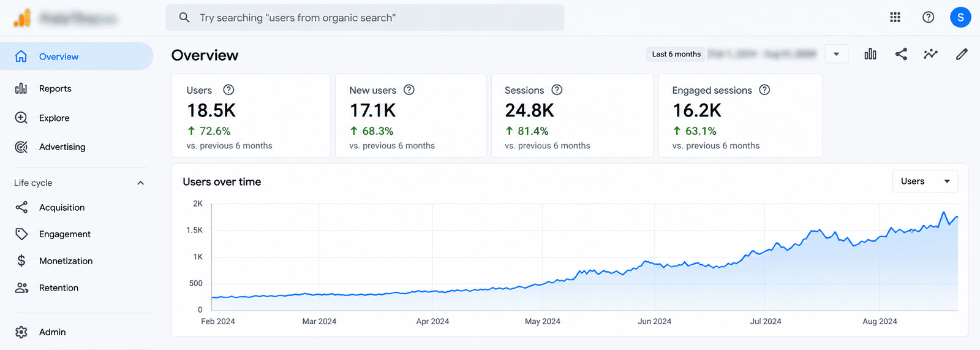Click the 68.3% change value
980x350 pixels.
(x=378, y=131)
